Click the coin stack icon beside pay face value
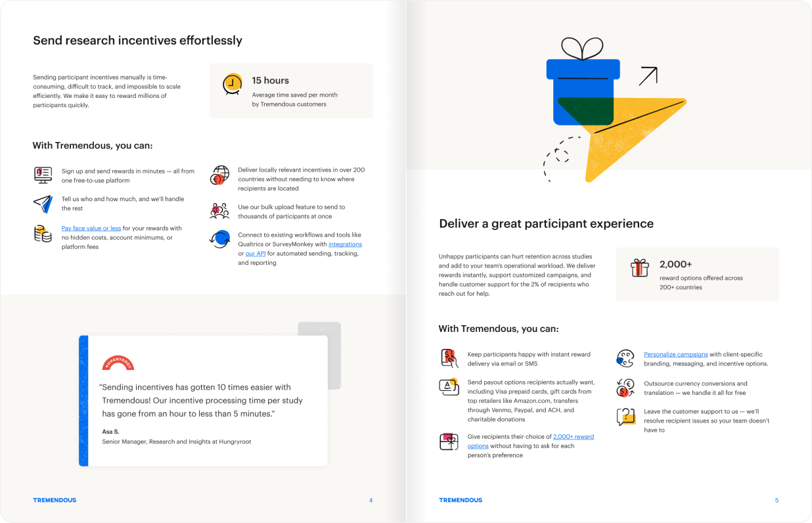Image resolution: width=812 pixels, height=523 pixels. click(43, 233)
